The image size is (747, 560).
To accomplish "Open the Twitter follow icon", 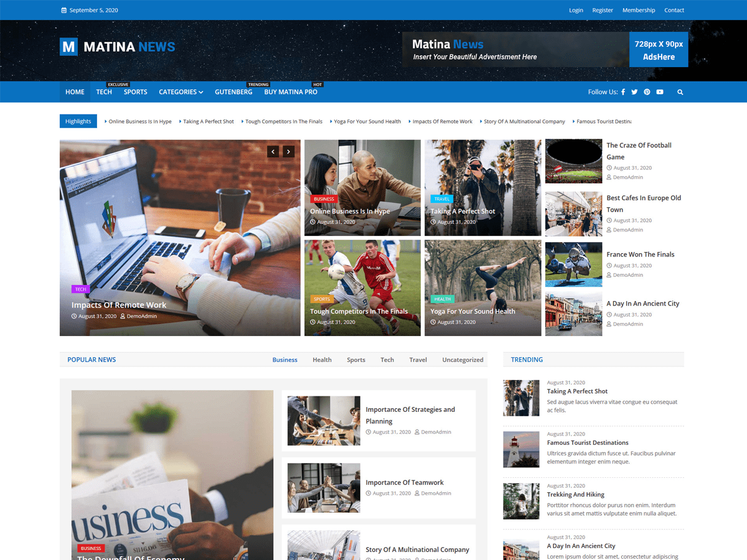I will pos(634,91).
